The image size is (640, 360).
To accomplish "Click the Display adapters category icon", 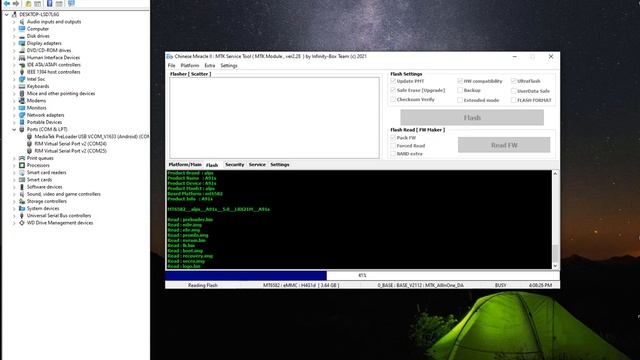I will click(22, 43).
